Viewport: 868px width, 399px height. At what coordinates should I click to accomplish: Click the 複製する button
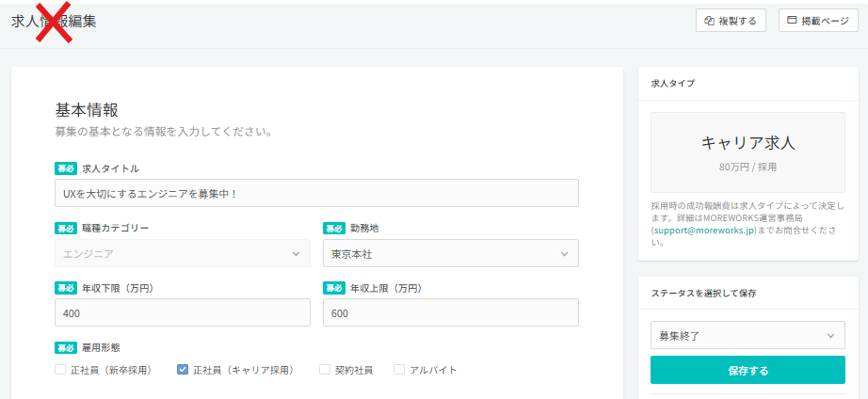(x=731, y=21)
